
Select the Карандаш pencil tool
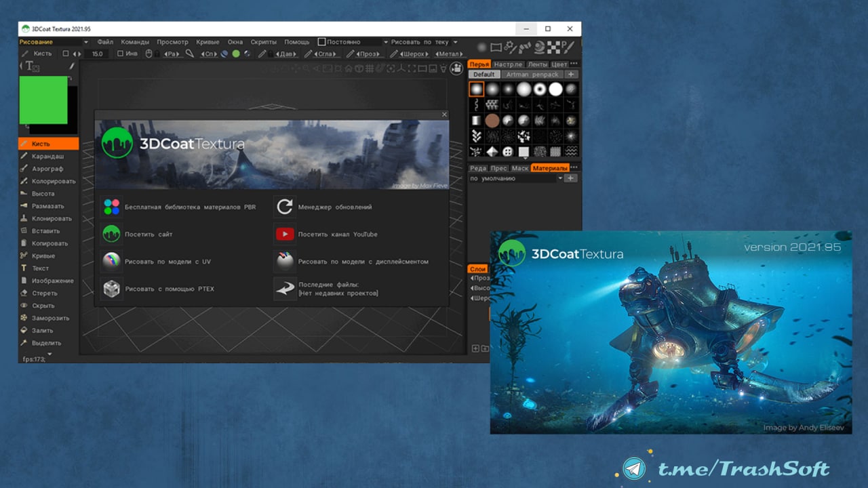tap(48, 157)
